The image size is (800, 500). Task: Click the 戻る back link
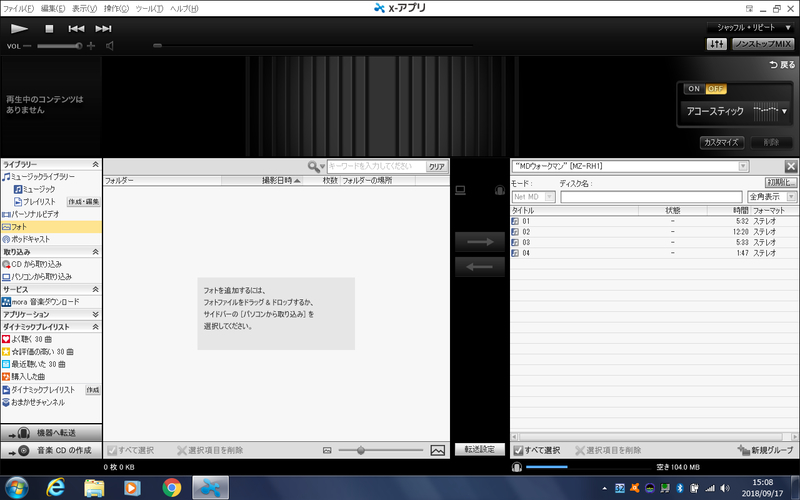(x=782, y=65)
